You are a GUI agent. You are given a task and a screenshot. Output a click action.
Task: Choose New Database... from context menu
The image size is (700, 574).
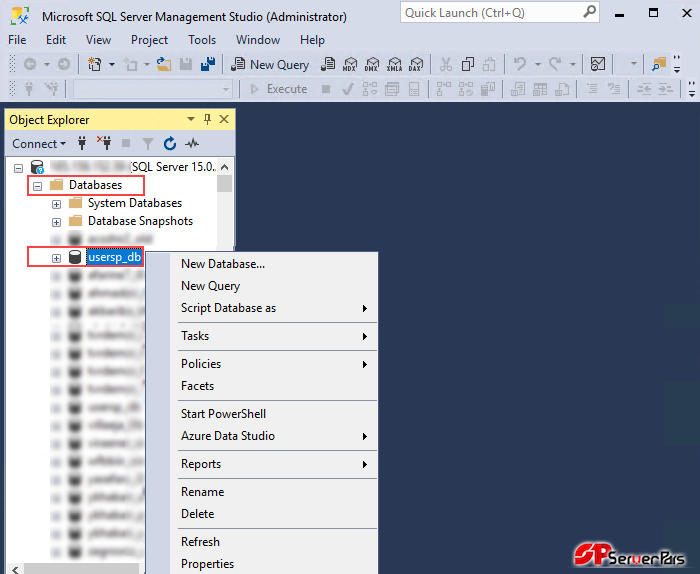274,264
